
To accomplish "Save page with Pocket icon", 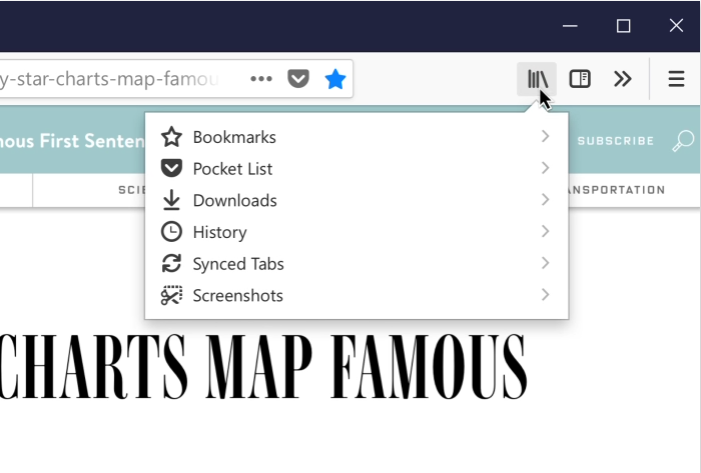I will pos(298,79).
